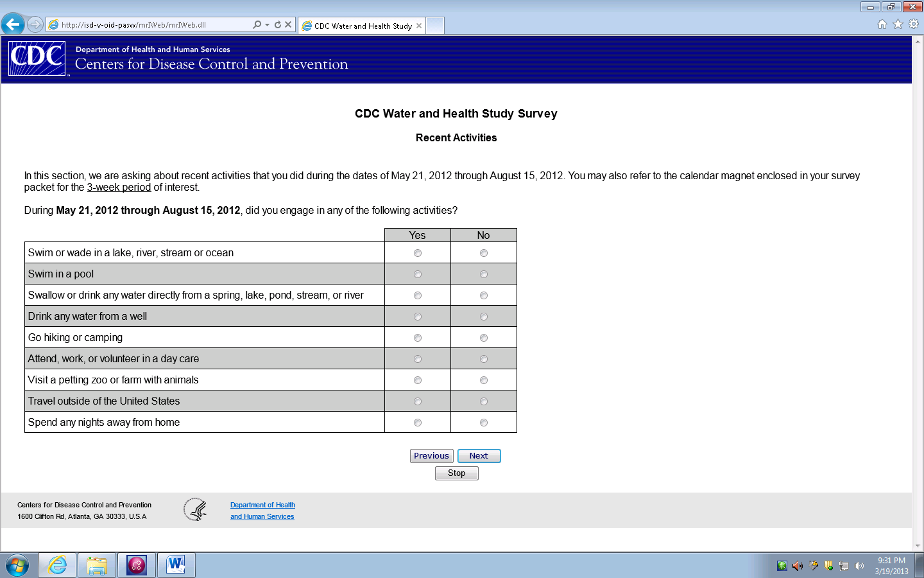The image size is (924, 578).
Task: Click the red speaker tray icon
Action: [x=798, y=566]
